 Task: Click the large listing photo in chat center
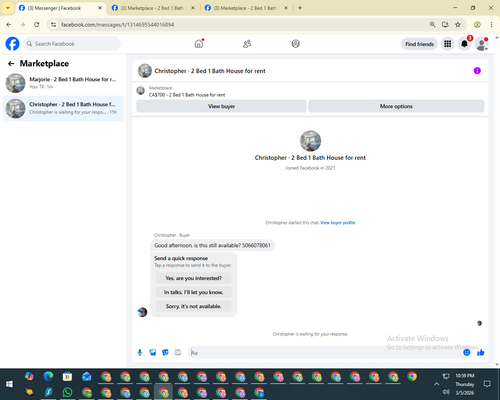pos(310,141)
